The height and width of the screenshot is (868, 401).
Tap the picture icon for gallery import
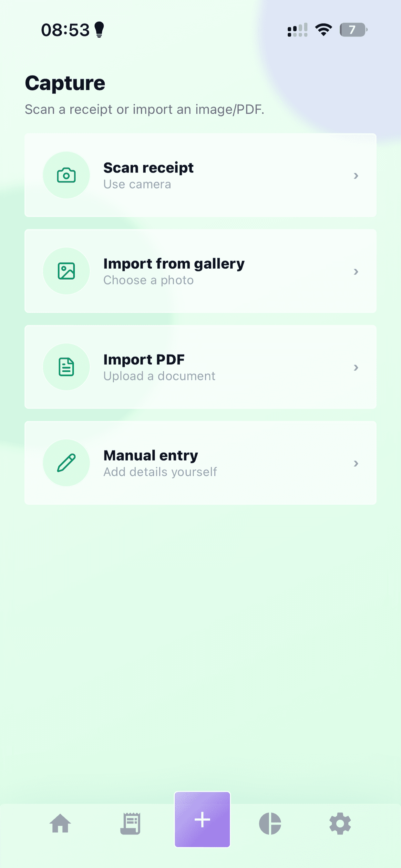[67, 271]
